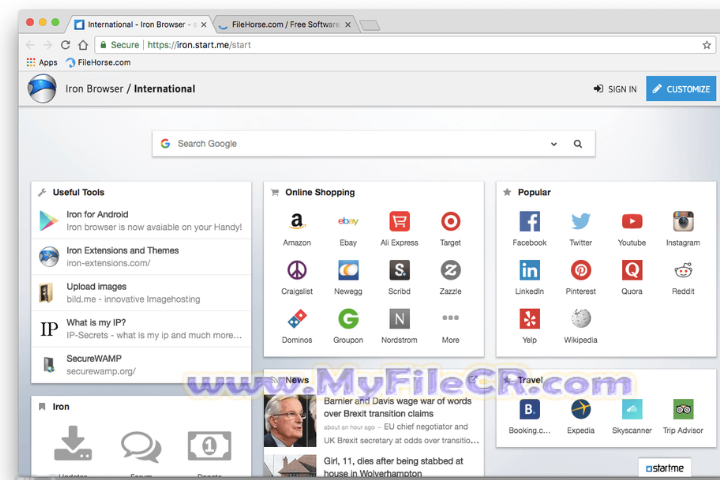Open the Youtube shortcut

(x=632, y=229)
